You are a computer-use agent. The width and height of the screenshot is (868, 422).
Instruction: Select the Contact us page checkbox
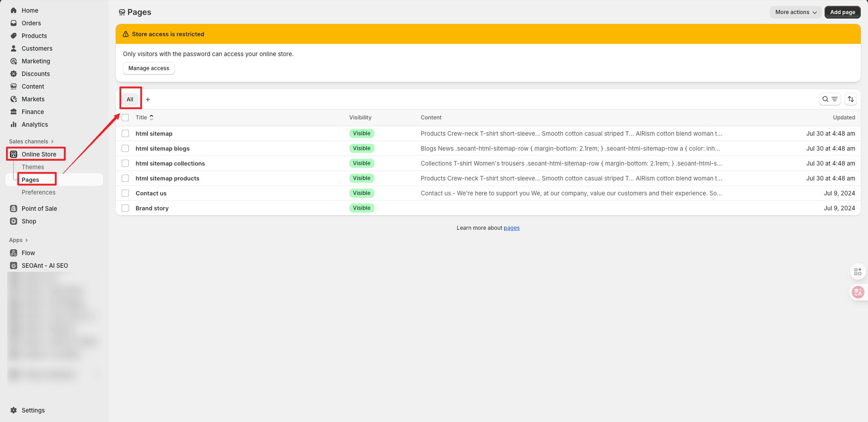(x=126, y=193)
